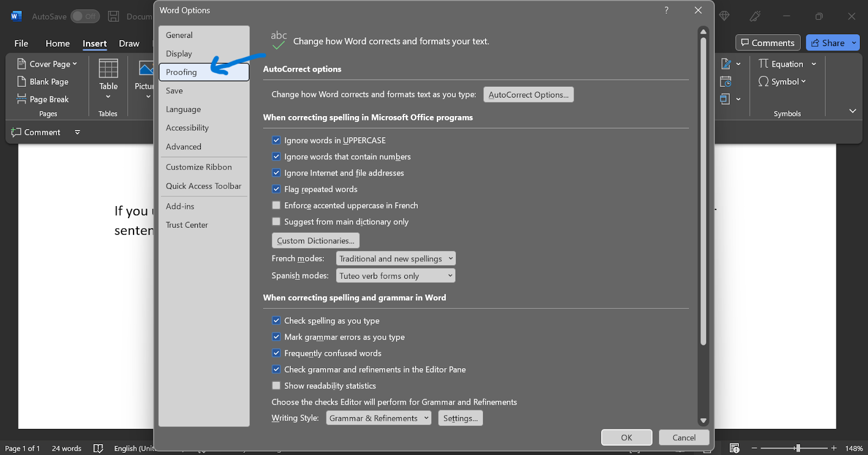Open the Writing Style dropdown
868x455 pixels.
379,418
